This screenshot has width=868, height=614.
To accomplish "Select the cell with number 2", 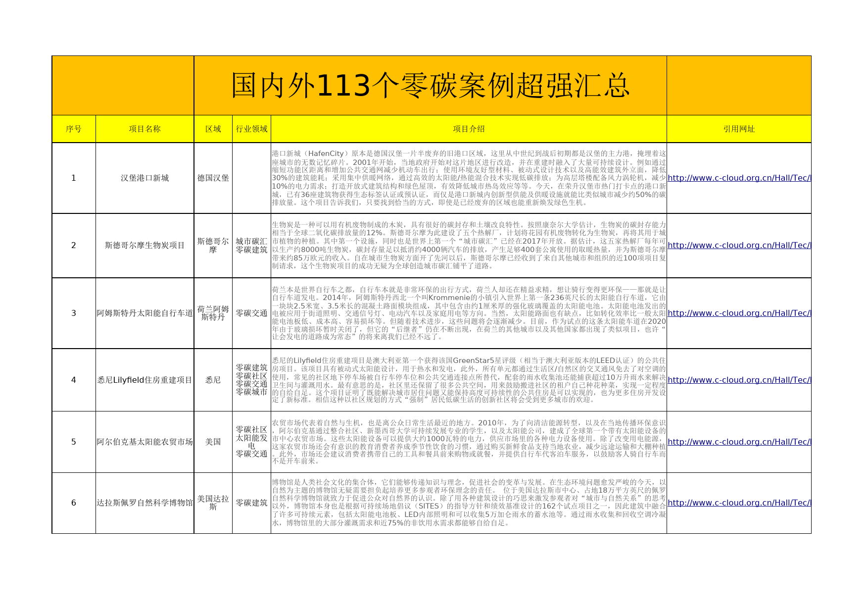I will coord(74,246).
